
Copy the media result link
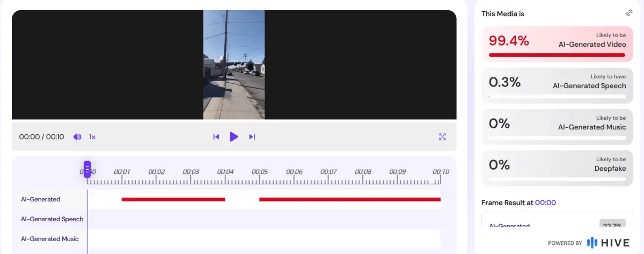pyautogui.click(x=629, y=13)
